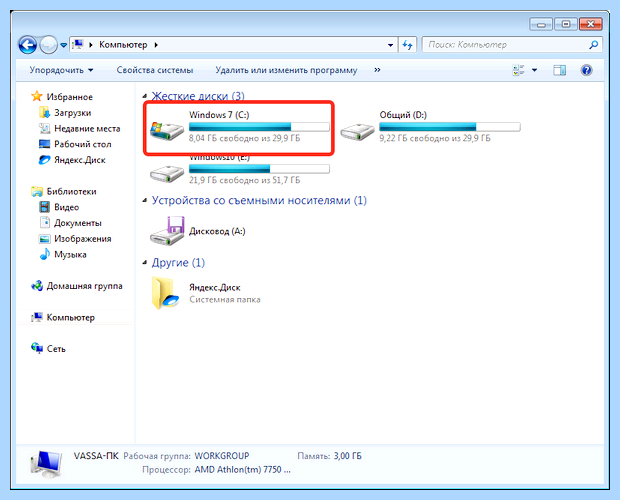Click the Windows 7 (C:) drive label
Viewport: 620px width, 500px height.
click(219, 115)
